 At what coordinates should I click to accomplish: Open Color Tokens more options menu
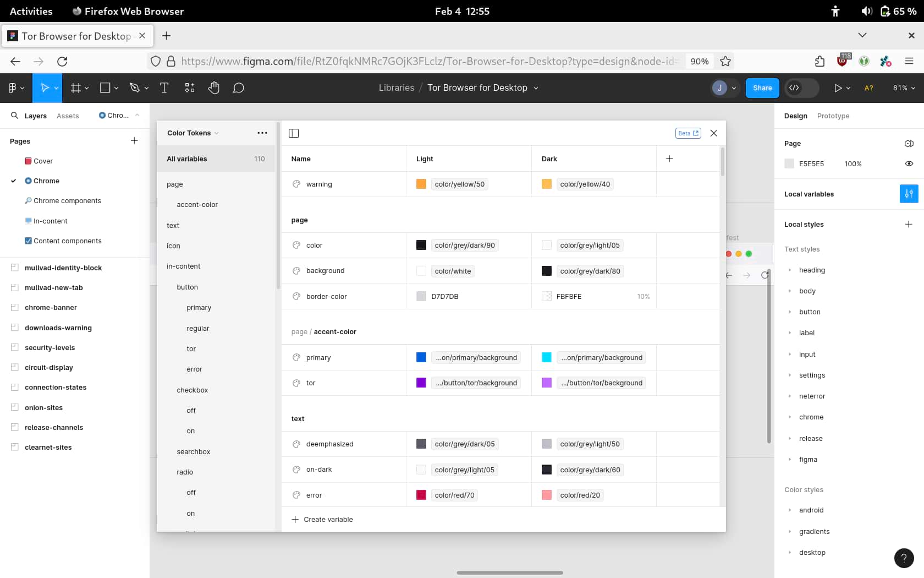click(262, 133)
